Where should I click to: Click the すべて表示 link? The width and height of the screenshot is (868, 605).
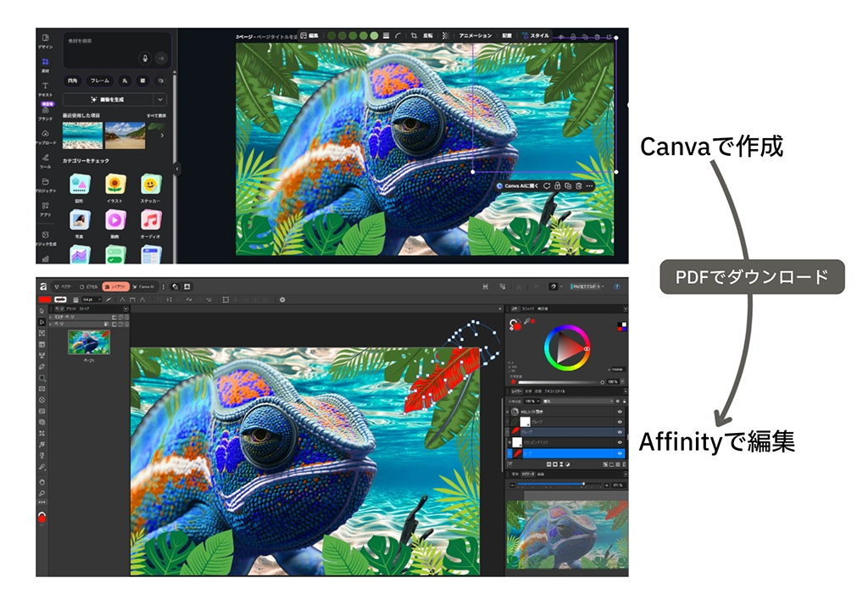[x=156, y=115]
